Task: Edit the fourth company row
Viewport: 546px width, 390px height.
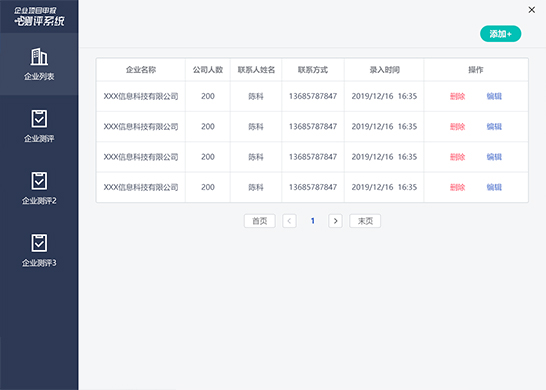Action: [x=494, y=187]
